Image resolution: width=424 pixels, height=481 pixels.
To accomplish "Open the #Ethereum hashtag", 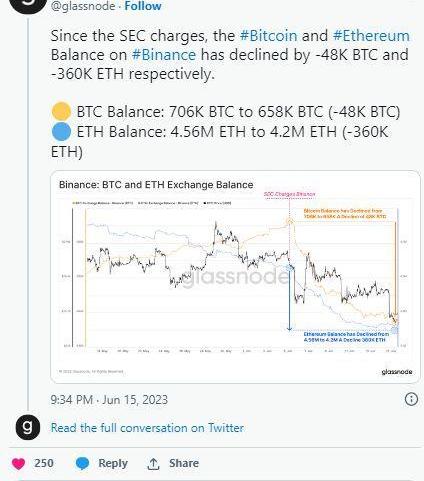I will [371, 36].
